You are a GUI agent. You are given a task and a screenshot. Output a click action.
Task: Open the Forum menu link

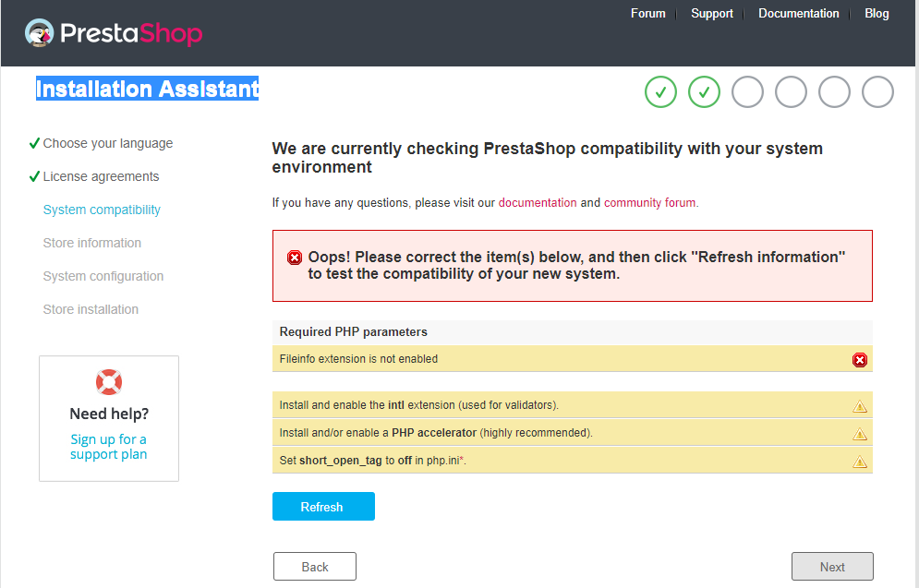(648, 14)
